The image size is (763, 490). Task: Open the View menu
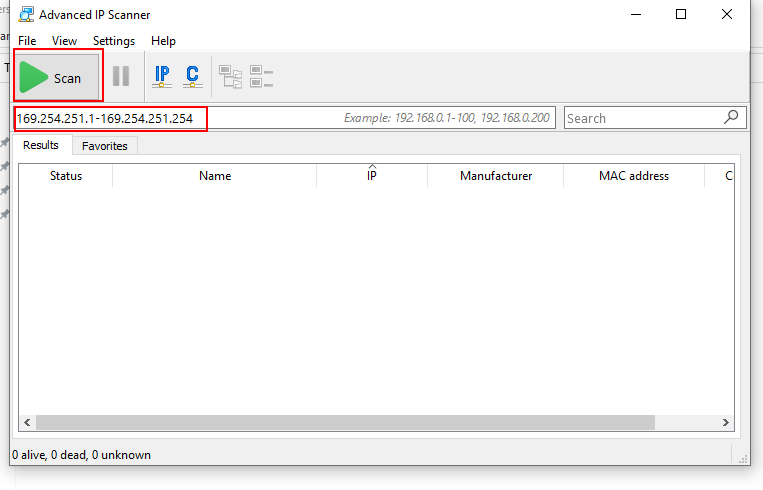click(x=64, y=41)
